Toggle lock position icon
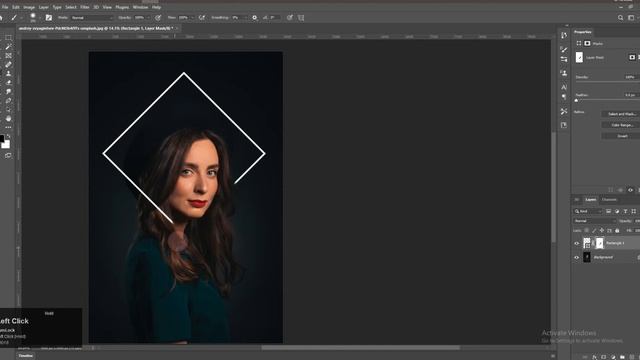Screen dimensions: 640x360 [x=602, y=231]
